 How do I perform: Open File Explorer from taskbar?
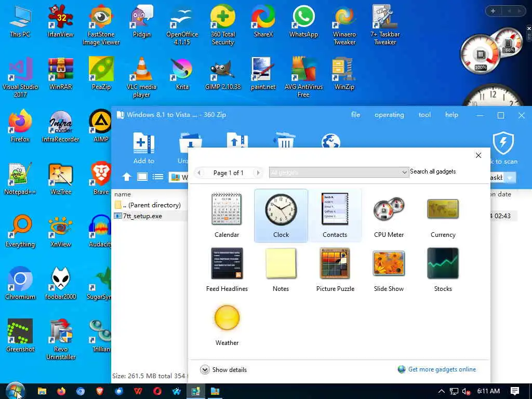tap(42, 391)
